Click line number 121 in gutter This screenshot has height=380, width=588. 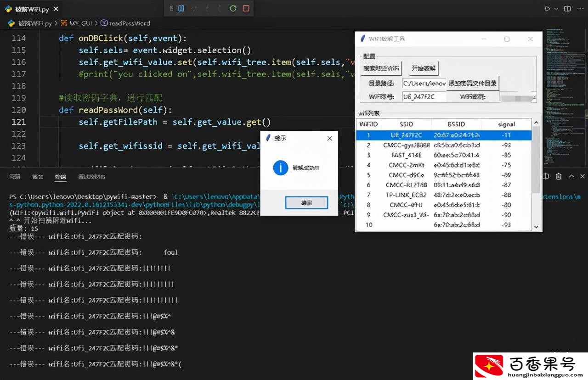(x=19, y=122)
